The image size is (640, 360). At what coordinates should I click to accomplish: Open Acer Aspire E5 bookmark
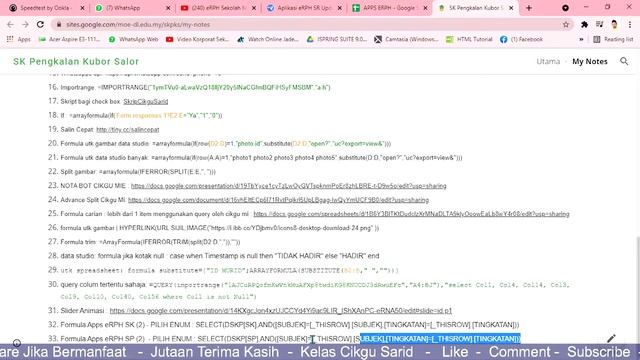click(x=69, y=39)
